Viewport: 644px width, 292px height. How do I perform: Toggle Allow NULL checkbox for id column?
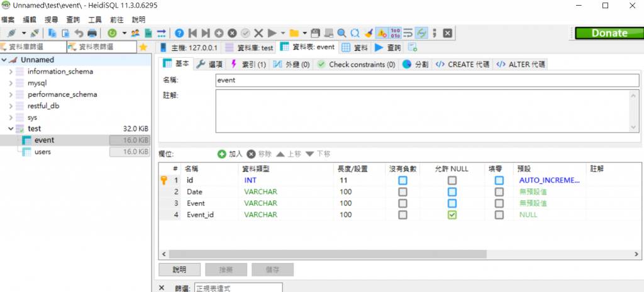(x=452, y=180)
